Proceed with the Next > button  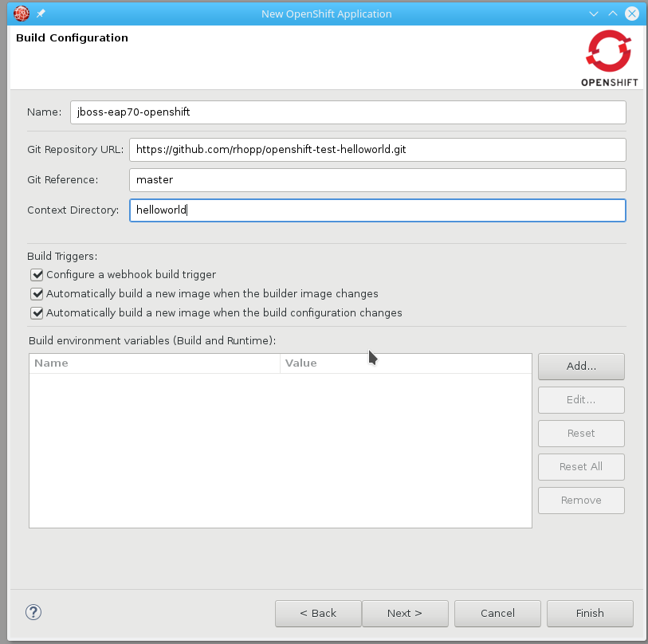[x=405, y=614]
